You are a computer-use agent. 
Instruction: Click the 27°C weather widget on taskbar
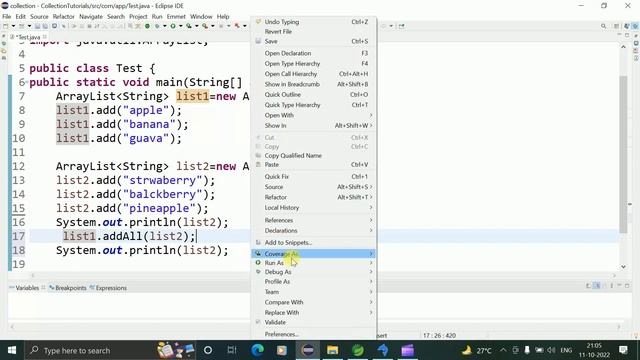pos(476,350)
